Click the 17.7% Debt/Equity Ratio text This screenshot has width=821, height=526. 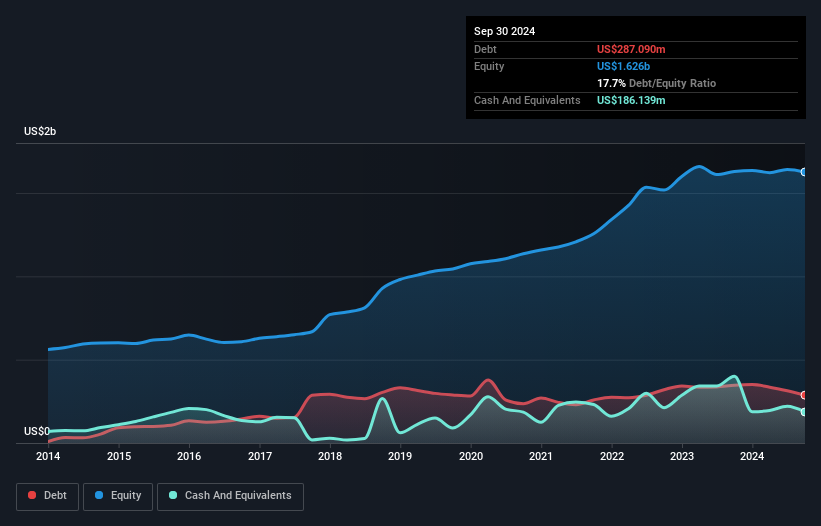656,83
